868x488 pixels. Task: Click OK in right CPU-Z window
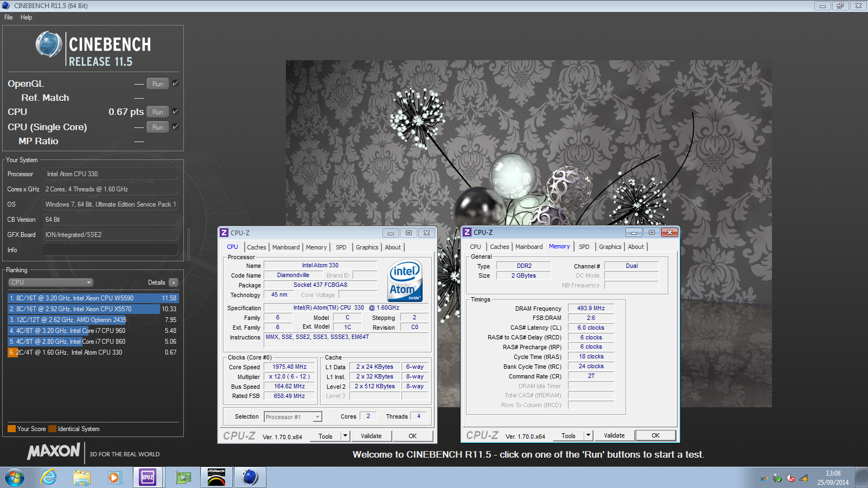point(656,435)
